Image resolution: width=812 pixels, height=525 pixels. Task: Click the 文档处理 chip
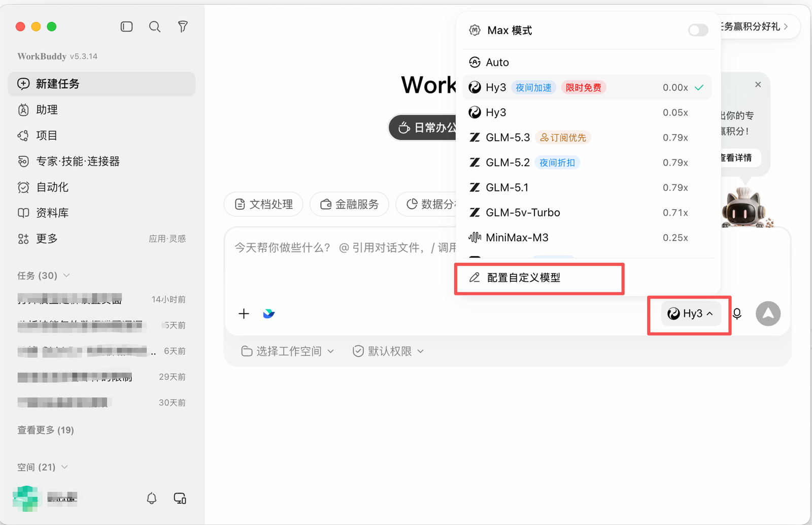click(x=263, y=204)
